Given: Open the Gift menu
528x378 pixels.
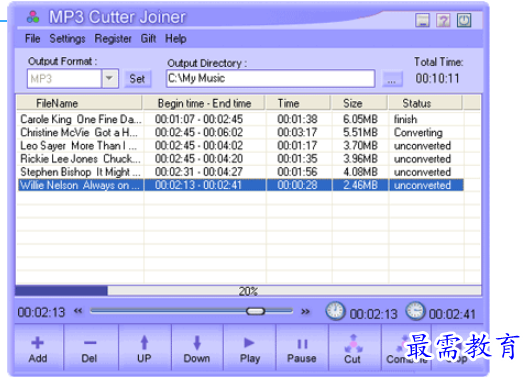Looking at the screenshot, I should point(148,38).
